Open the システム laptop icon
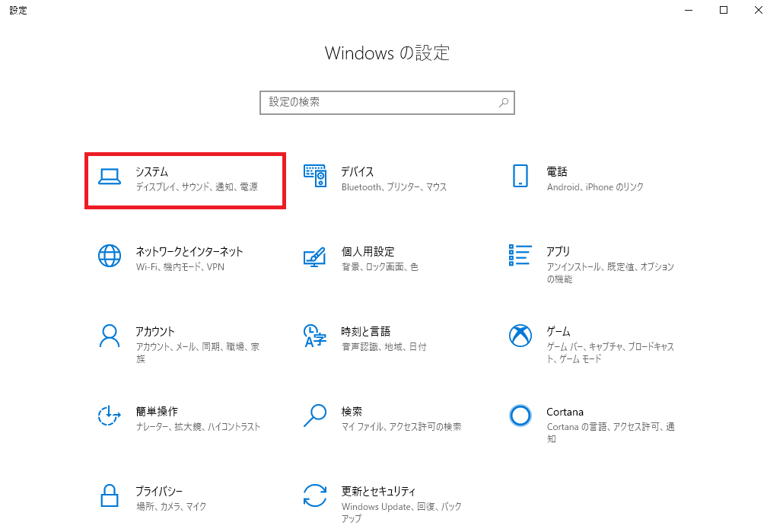Viewport: 767px width, 532px height. click(110, 177)
